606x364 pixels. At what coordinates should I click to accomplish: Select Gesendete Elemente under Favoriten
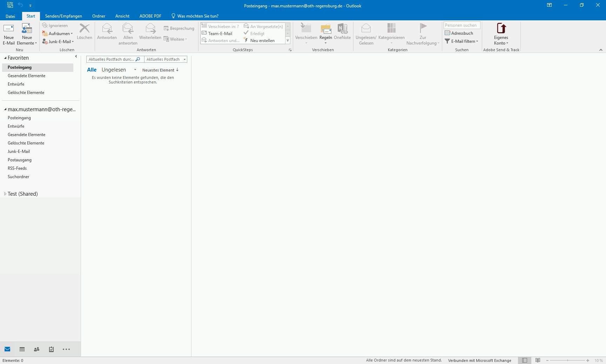coord(27,76)
